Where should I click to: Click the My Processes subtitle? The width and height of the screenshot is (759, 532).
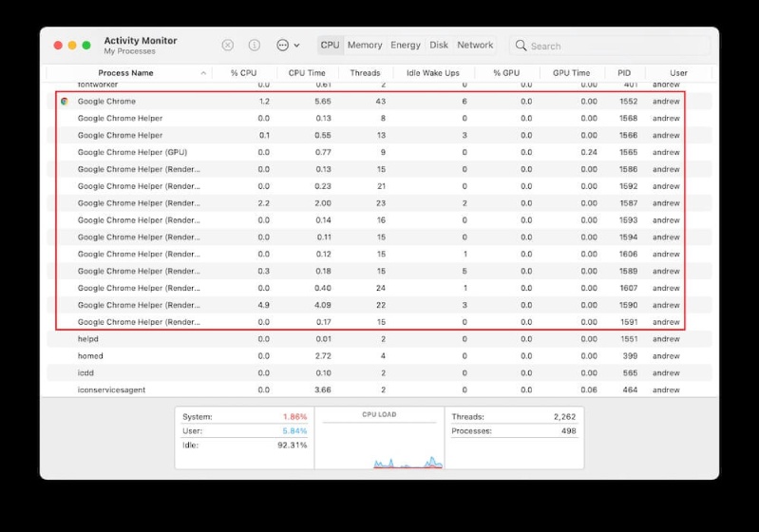click(130, 51)
